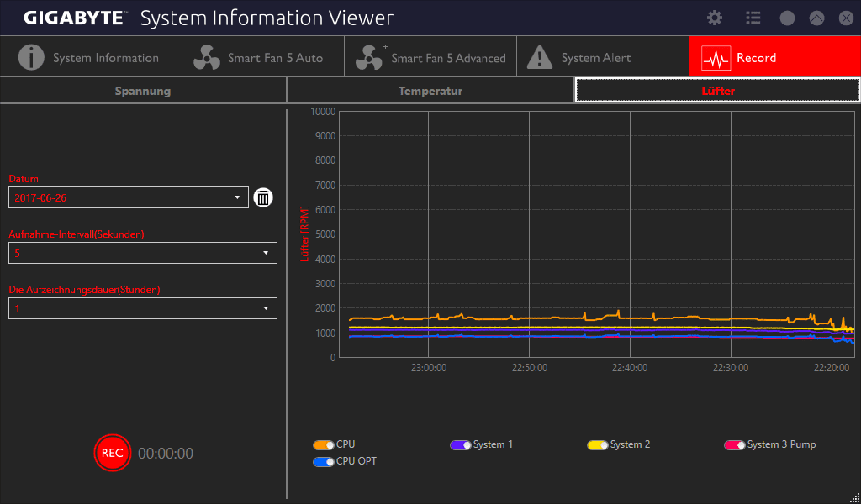Toggle the System 3 Pump line
The height and width of the screenshot is (504, 861).
coord(735,444)
